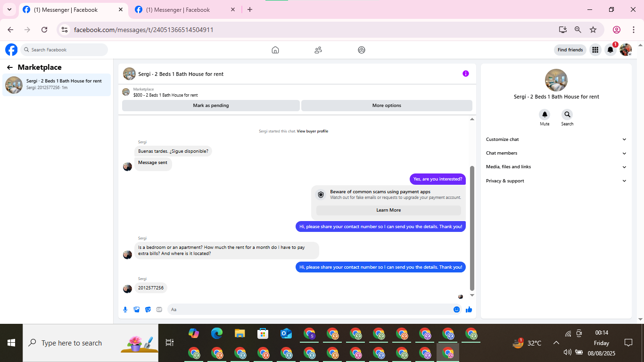The width and height of the screenshot is (644, 362).
Task: Open the Facebook apps menu grid icon
Action: [595, 50]
